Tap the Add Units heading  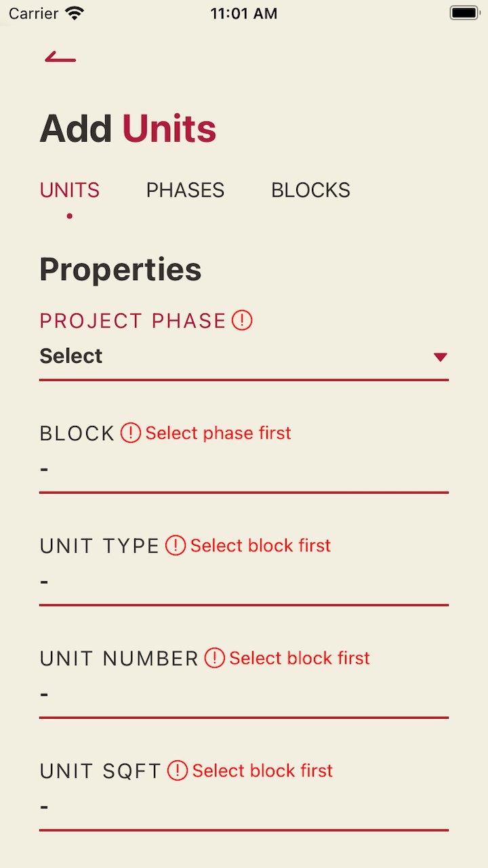pos(128,128)
